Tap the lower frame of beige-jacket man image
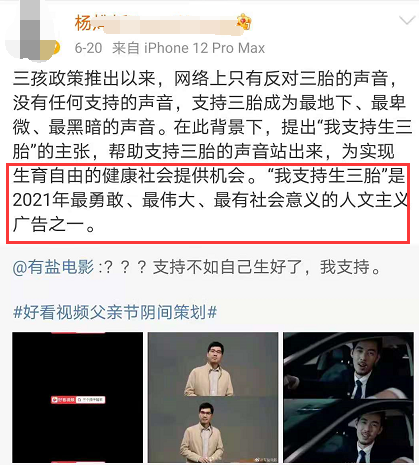Screen dimensions: 419x465 [213, 430]
